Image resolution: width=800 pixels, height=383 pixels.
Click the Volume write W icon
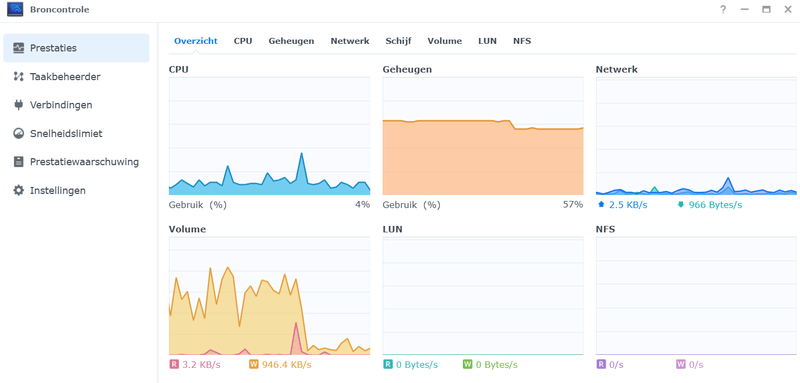click(x=254, y=365)
